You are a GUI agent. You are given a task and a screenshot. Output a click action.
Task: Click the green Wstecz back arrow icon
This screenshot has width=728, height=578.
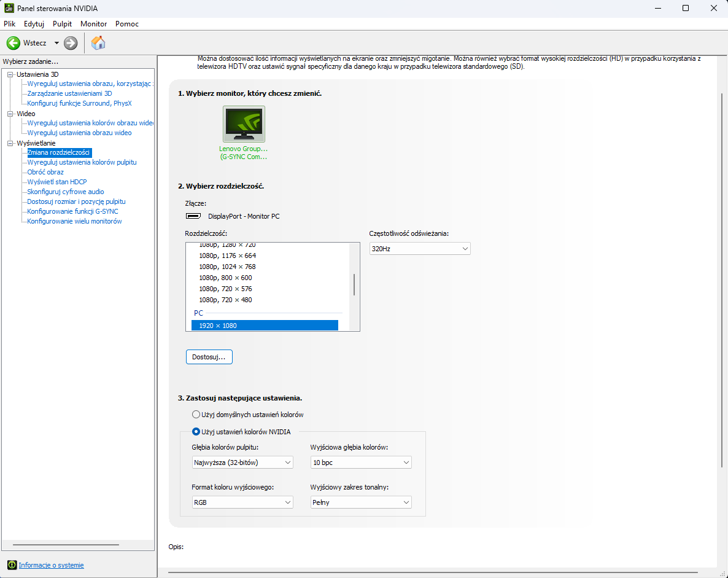tap(14, 43)
